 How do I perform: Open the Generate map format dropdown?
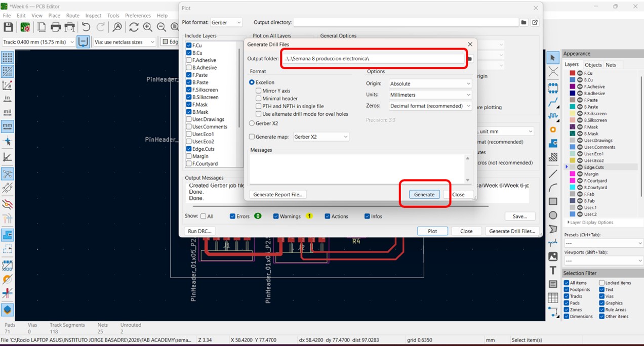click(321, 137)
